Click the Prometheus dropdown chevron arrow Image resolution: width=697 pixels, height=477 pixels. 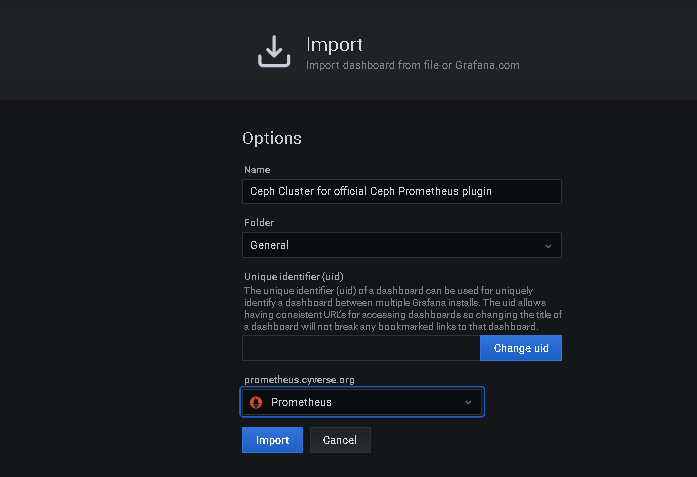pyautogui.click(x=468, y=402)
